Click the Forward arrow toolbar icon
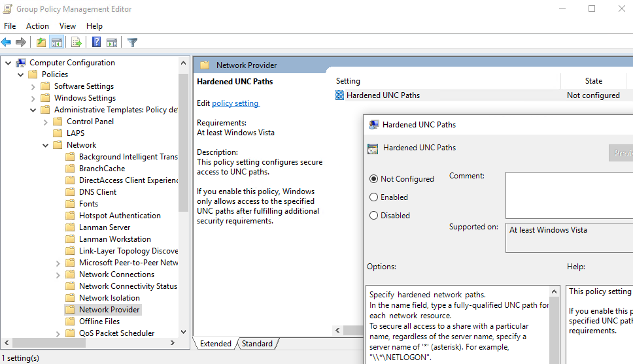633x364 pixels. click(20, 42)
